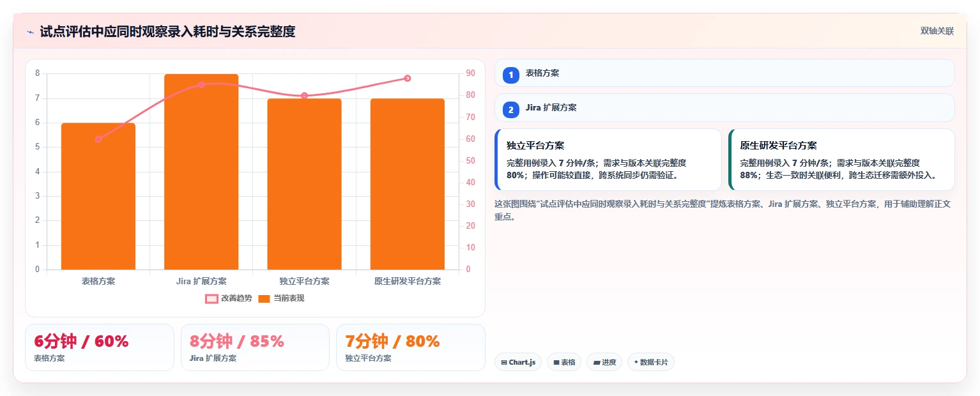This screenshot has width=980, height=396.
Task: Click the 独立平台方案 caption under 7分钟 / 80%
Action: click(x=368, y=358)
